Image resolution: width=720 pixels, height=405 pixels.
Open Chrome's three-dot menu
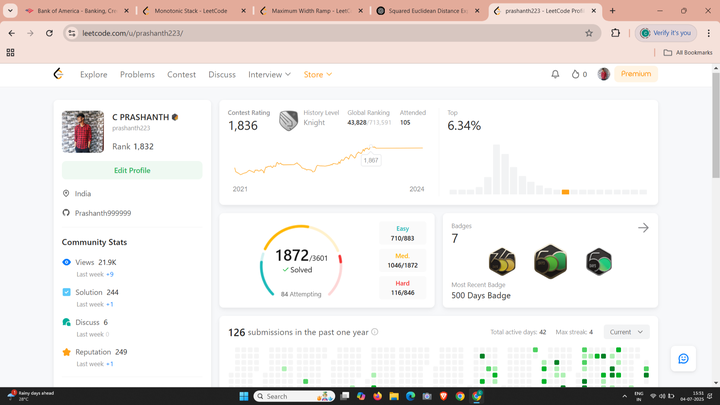coord(709,33)
